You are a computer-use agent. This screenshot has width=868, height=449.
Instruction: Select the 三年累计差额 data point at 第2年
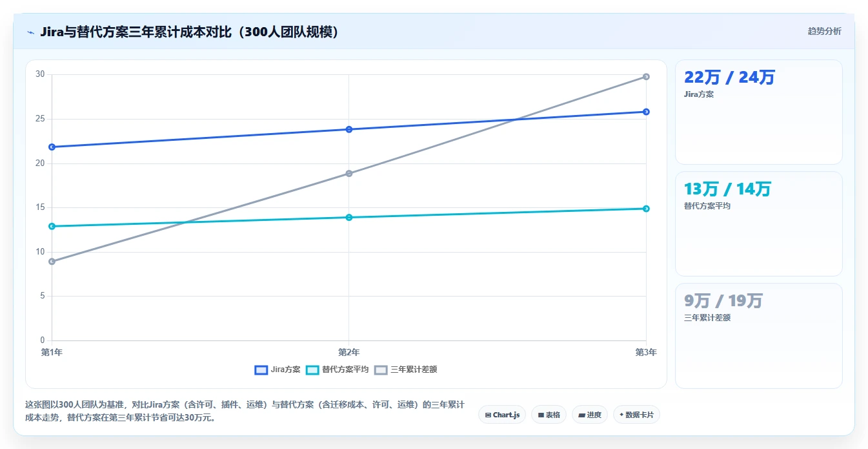[349, 173]
